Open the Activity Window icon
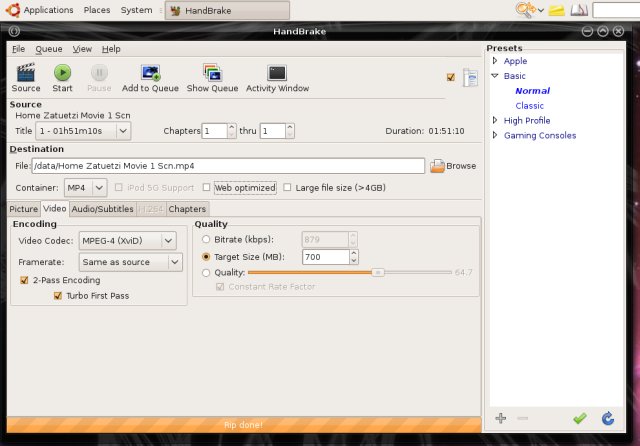 pos(277,72)
